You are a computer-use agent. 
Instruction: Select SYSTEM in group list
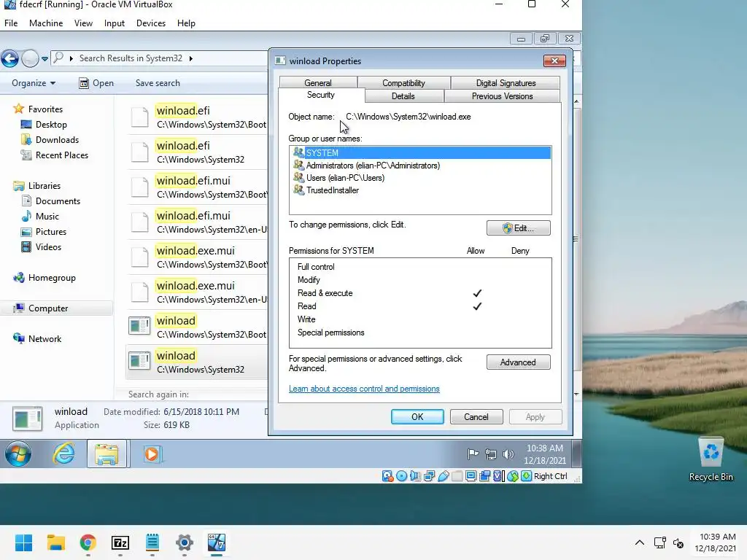point(419,152)
